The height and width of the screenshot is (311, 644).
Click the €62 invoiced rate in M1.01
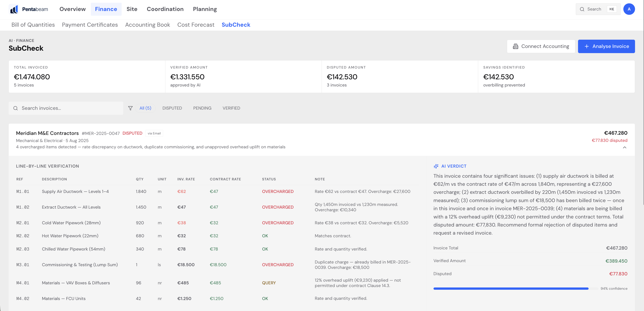tap(182, 191)
